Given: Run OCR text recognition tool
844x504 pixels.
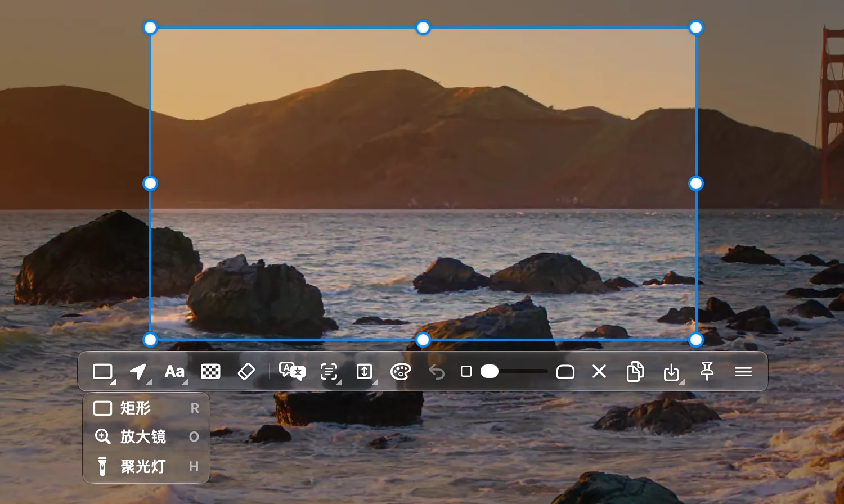Looking at the screenshot, I should click(x=329, y=372).
